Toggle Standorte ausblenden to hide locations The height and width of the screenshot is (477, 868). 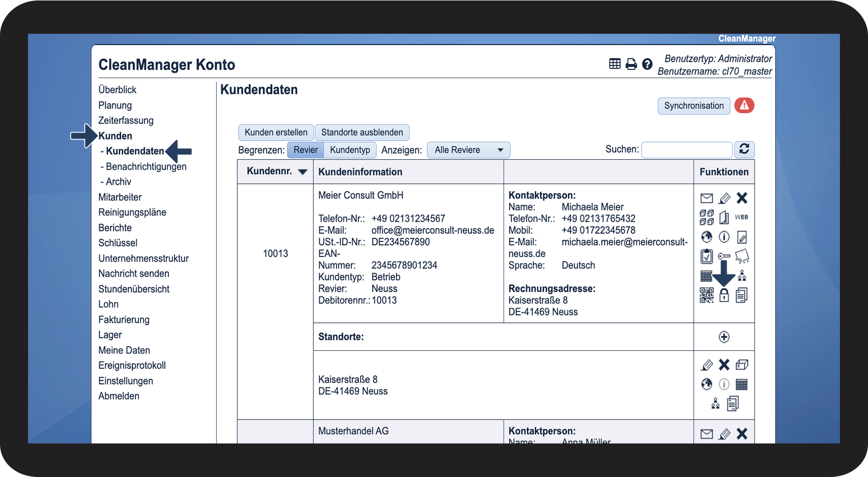point(362,133)
